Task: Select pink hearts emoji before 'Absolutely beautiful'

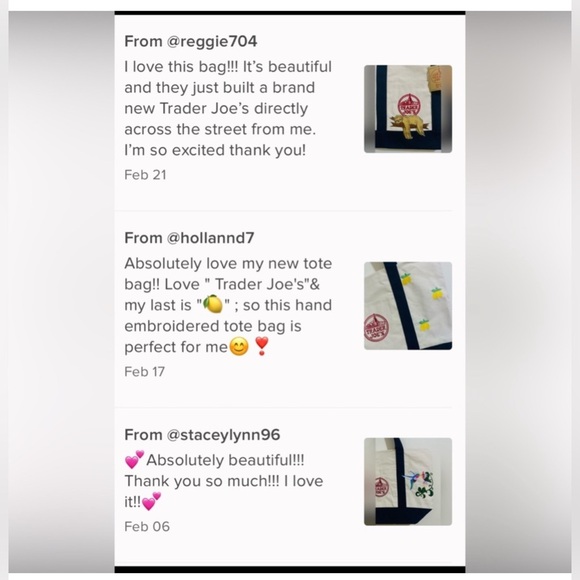Action: [134, 459]
